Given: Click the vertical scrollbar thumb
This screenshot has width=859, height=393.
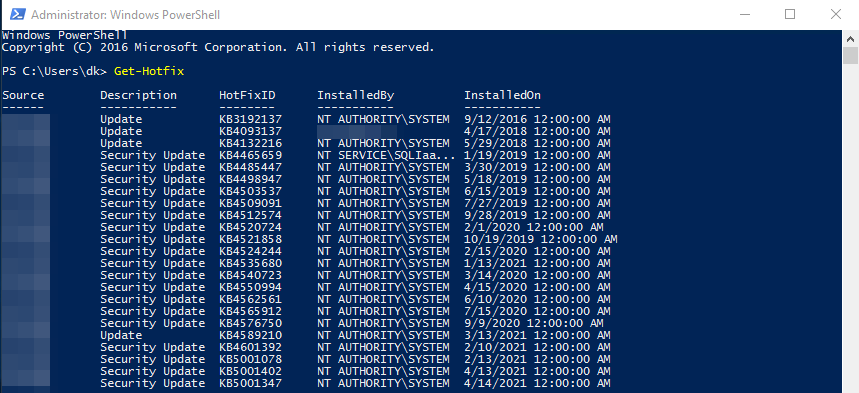Looking at the screenshot, I should point(850,56).
